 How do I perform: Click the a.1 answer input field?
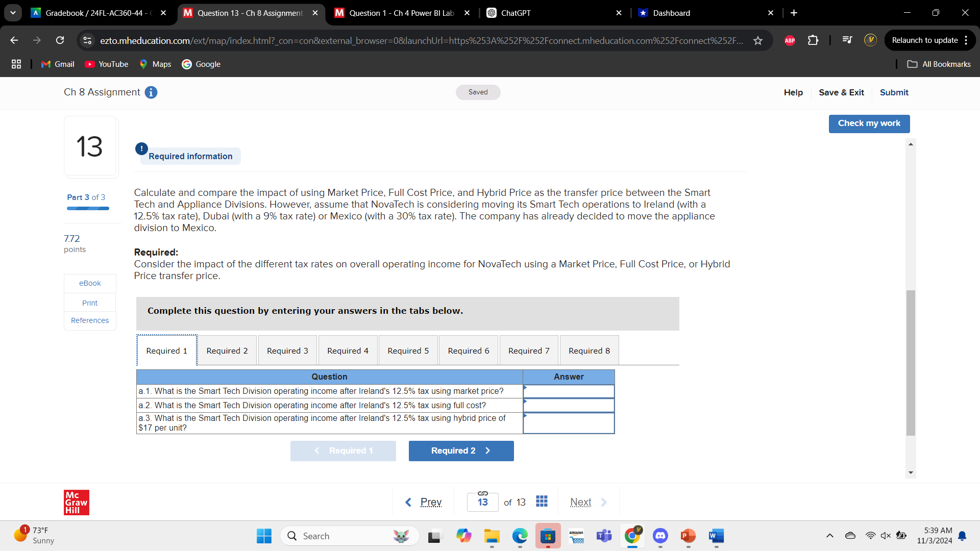[568, 391]
